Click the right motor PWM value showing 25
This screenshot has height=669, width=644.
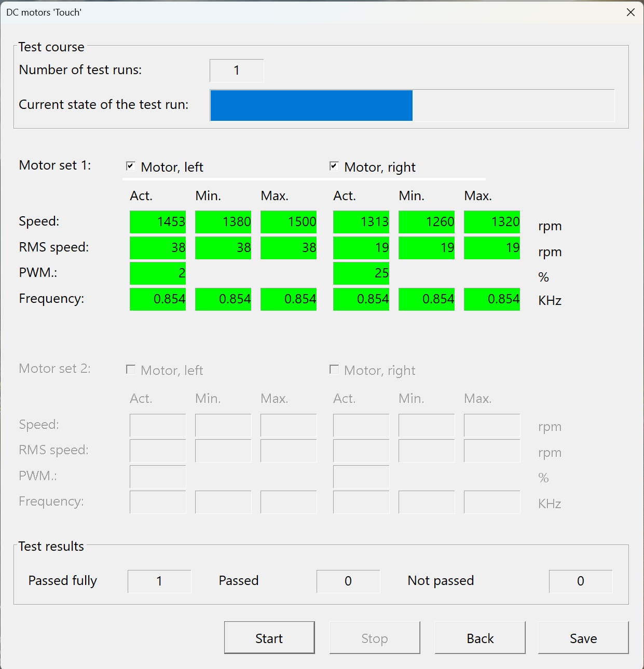361,273
